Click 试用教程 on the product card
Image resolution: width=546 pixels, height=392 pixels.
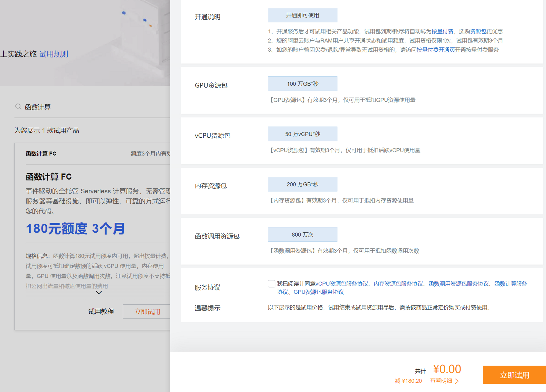tap(101, 311)
